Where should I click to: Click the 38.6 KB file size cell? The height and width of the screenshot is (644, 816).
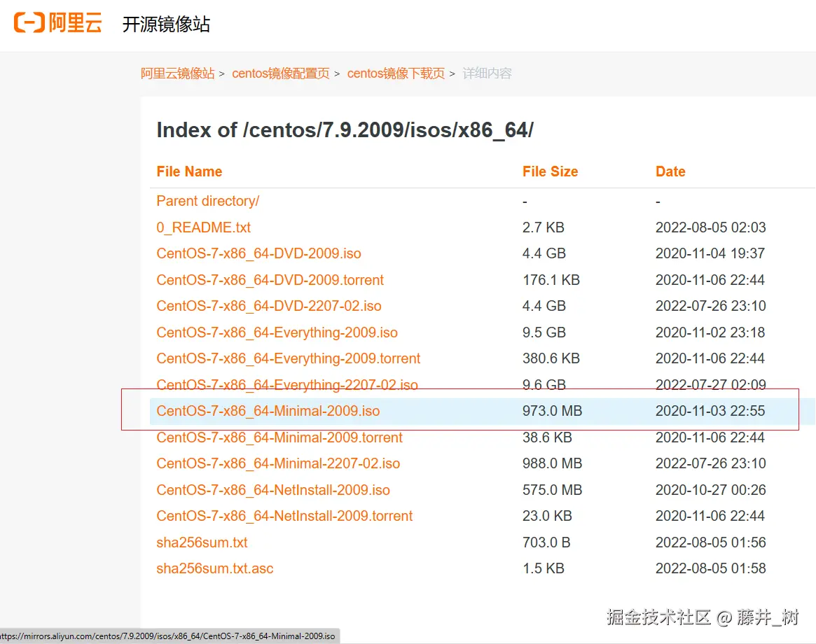point(547,437)
